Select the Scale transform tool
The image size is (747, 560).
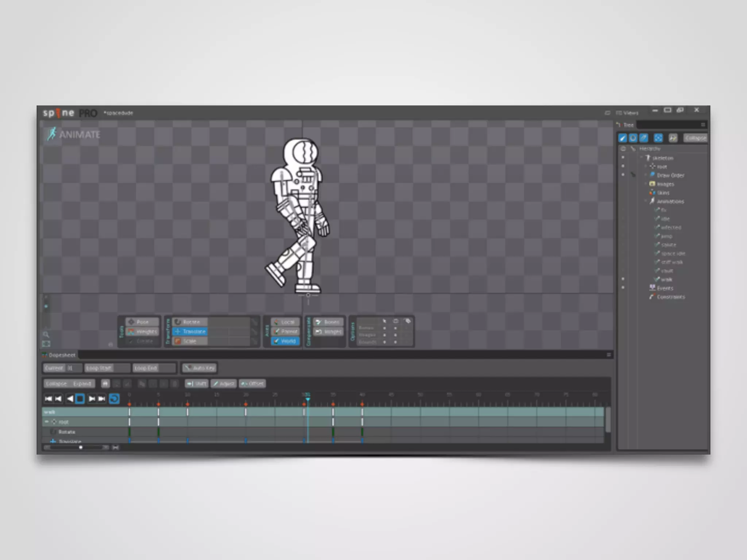point(190,341)
